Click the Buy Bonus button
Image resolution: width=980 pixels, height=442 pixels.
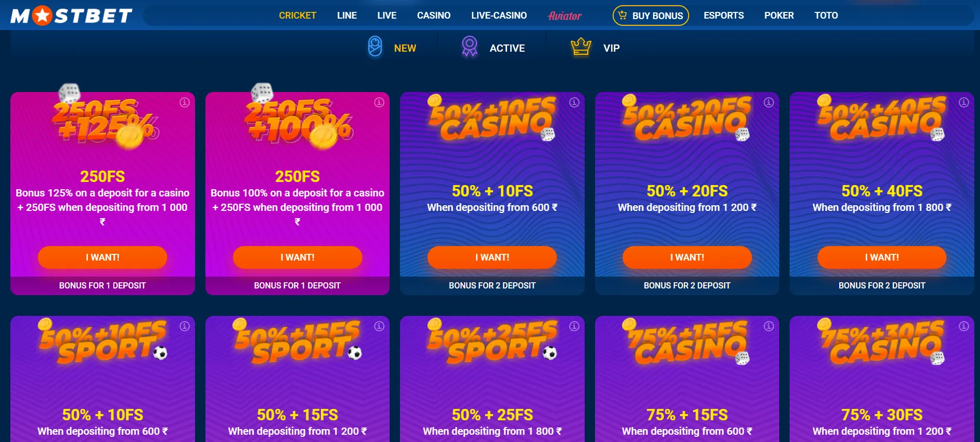pyautogui.click(x=651, y=16)
